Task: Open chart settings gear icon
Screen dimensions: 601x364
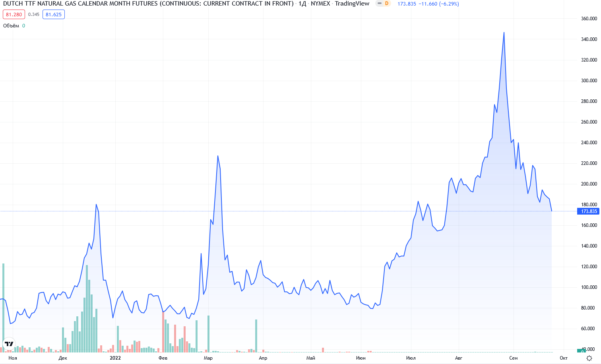Action: pyautogui.click(x=589, y=358)
